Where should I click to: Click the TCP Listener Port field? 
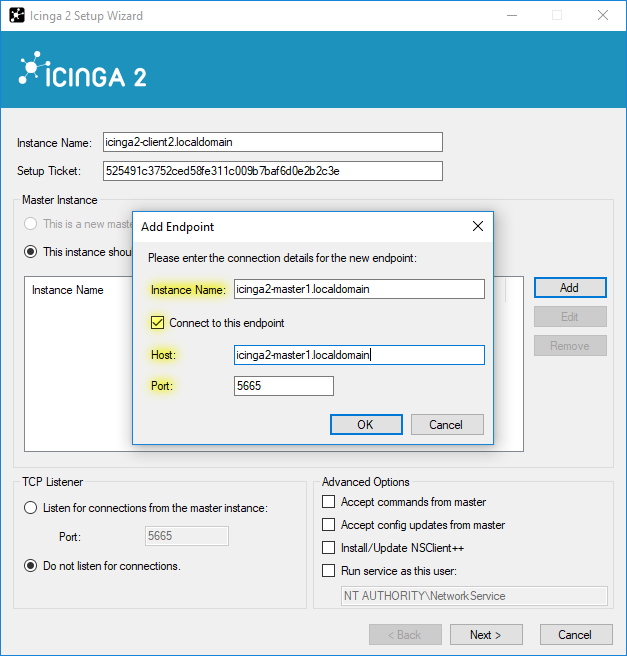click(x=187, y=536)
